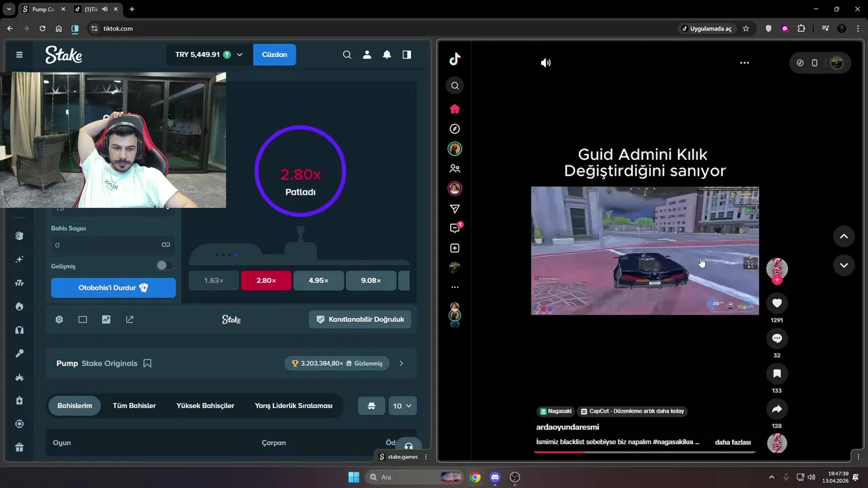The width and height of the screenshot is (868, 488).
Task: Open Stake sidebar flame icon
Action: pyautogui.click(x=20, y=306)
